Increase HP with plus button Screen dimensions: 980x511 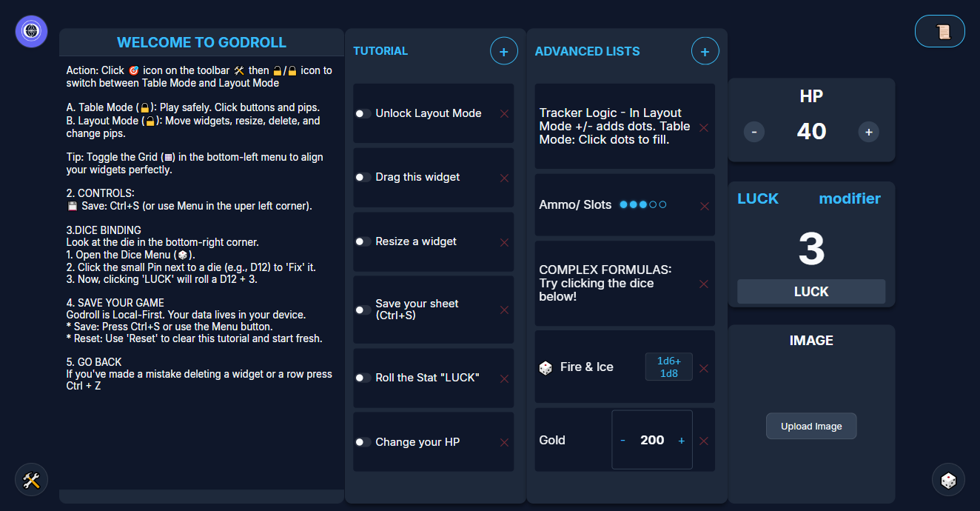tap(869, 133)
